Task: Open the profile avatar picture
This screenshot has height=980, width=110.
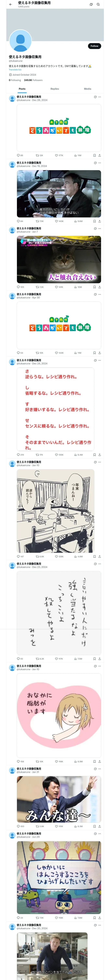Action: pyautogui.click(x=21, y=41)
